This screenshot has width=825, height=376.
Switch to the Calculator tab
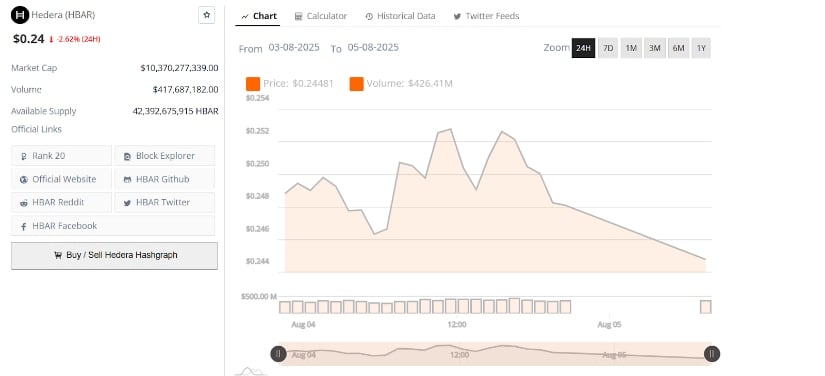click(320, 16)
